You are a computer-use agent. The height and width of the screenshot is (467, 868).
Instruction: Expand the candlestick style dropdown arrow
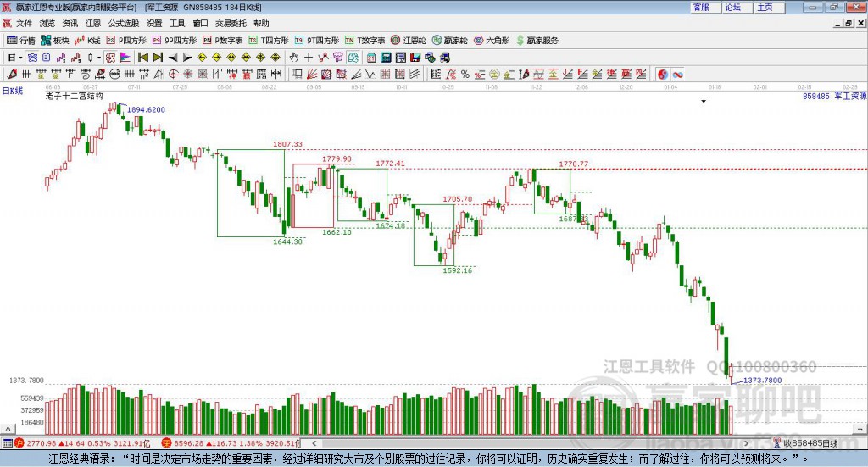[99, 58]
